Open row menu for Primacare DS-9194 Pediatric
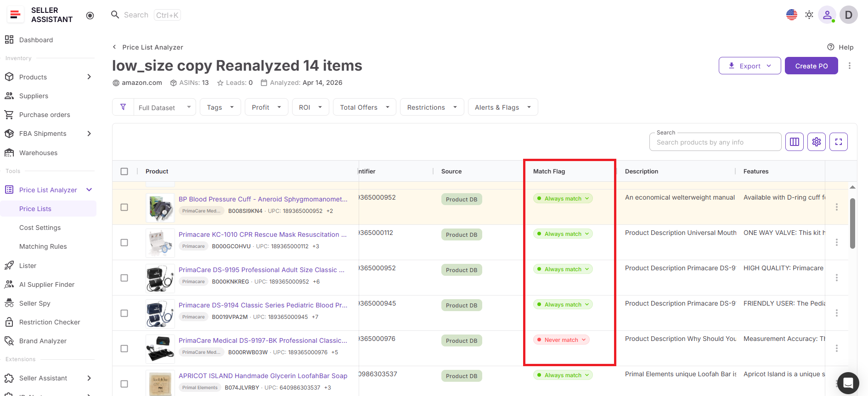The image size is (868, 396). click(837, 313)
